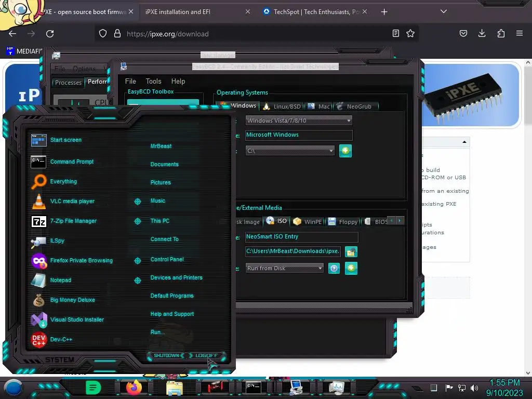
Task: Open Firefox downloads panel
Action: [482, 34]
